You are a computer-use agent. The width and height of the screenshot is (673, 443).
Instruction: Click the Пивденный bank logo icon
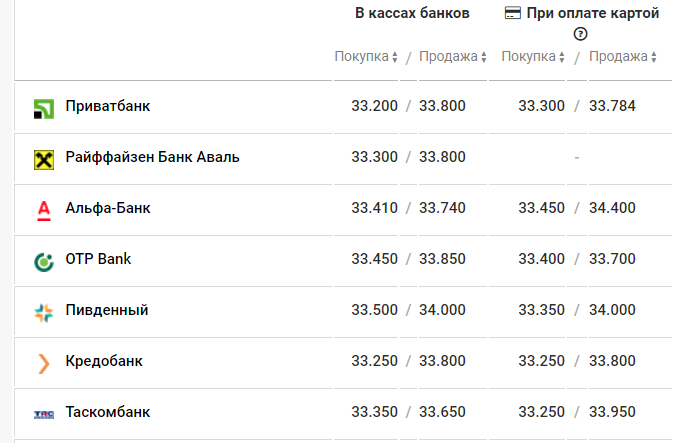click(x=44, y=313)
